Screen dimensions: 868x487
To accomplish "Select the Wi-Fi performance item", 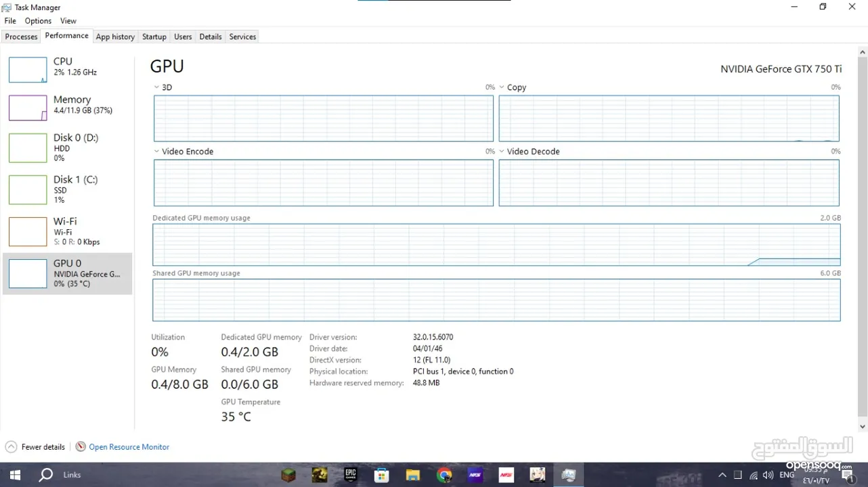I will 67,231.
